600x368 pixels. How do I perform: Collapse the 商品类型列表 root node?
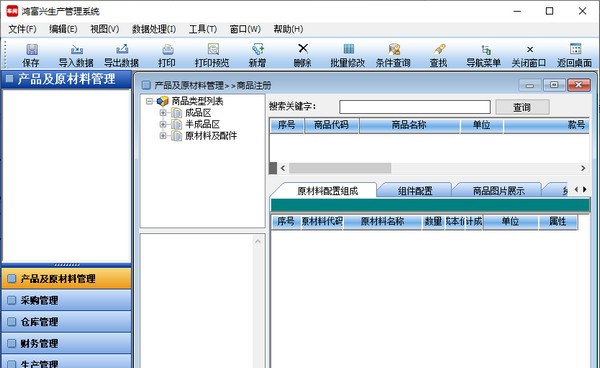[149, 101]
